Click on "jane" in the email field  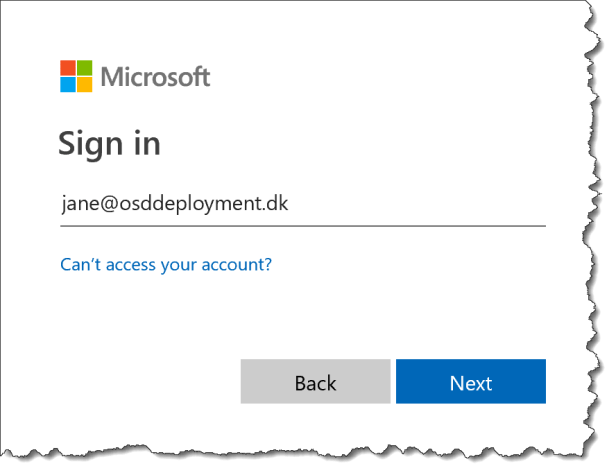[x=78, y=205]
